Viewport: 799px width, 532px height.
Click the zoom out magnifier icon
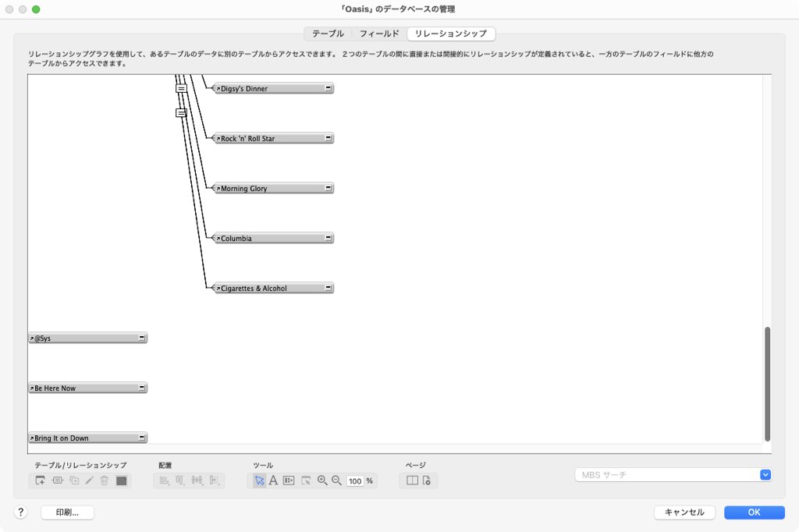point(336,481)
